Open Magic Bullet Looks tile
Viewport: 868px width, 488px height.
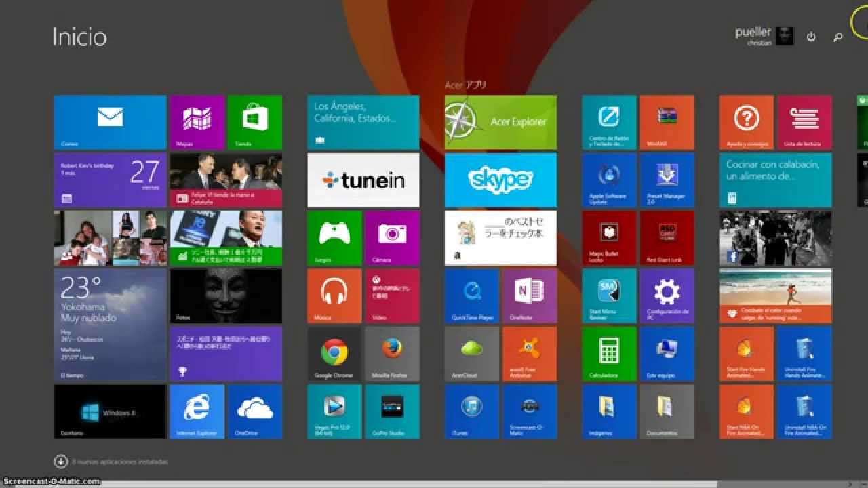tap(609, 238)
